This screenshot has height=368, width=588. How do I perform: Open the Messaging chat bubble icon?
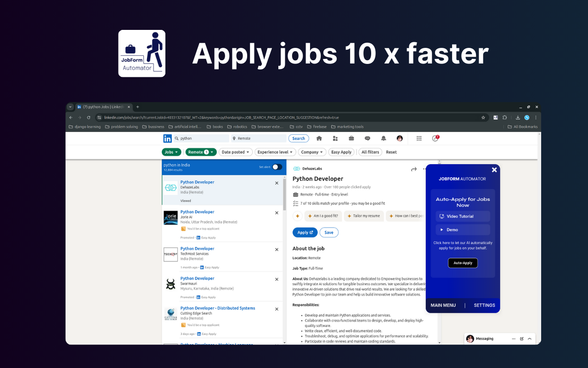tap(367, 138)
